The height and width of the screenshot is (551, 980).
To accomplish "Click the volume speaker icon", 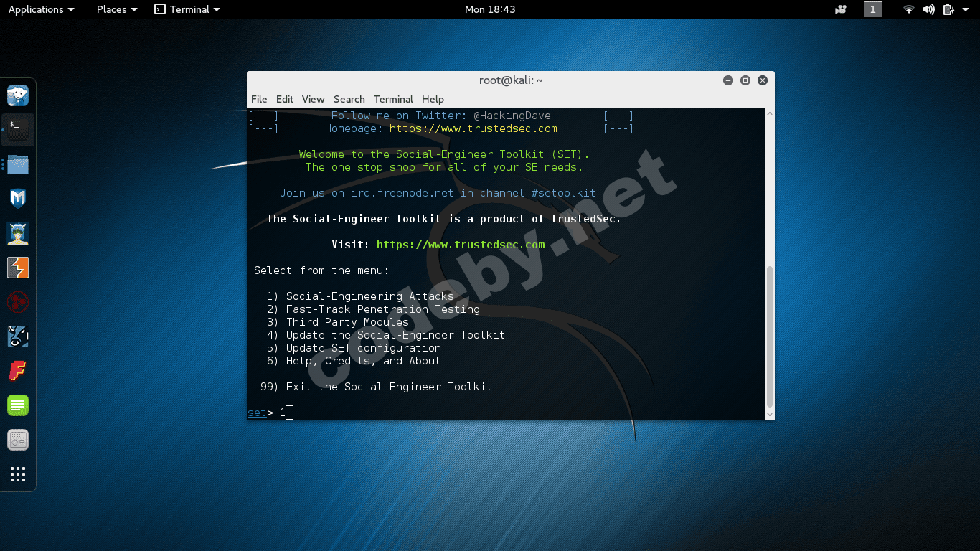I will (x=928, y=9).
